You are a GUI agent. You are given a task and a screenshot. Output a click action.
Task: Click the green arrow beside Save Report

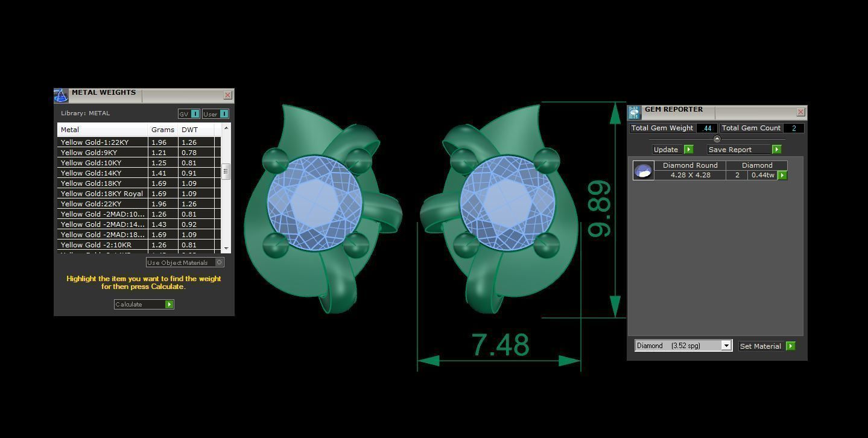click(777, 149)
